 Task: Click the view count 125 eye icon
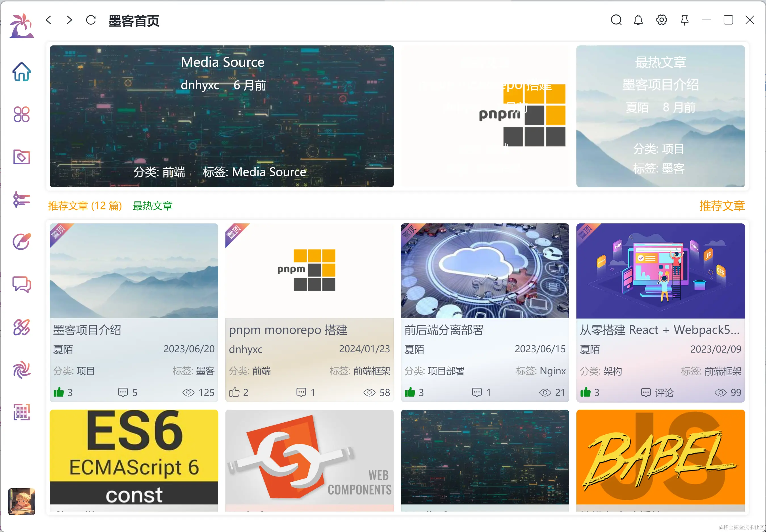[188, 393]
